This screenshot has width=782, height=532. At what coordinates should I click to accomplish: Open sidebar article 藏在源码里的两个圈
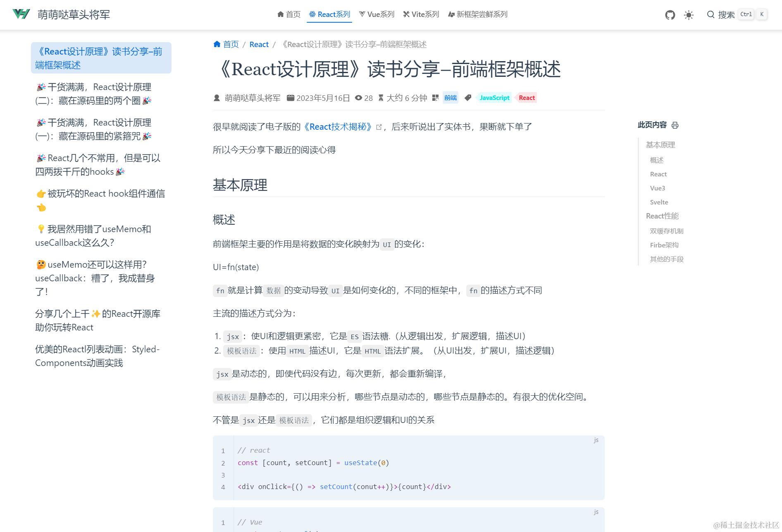pos(101,94)
